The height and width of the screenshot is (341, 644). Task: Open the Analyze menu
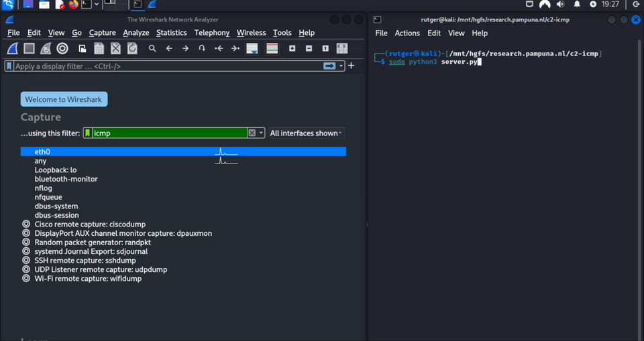tap(136, 33)
